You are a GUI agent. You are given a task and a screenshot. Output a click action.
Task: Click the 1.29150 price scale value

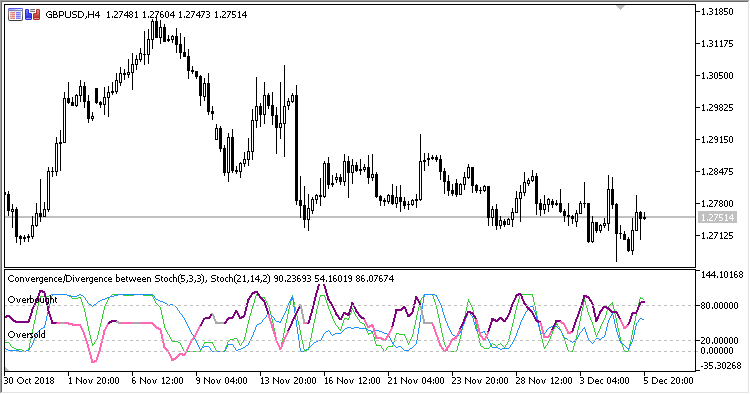point(717,140)
